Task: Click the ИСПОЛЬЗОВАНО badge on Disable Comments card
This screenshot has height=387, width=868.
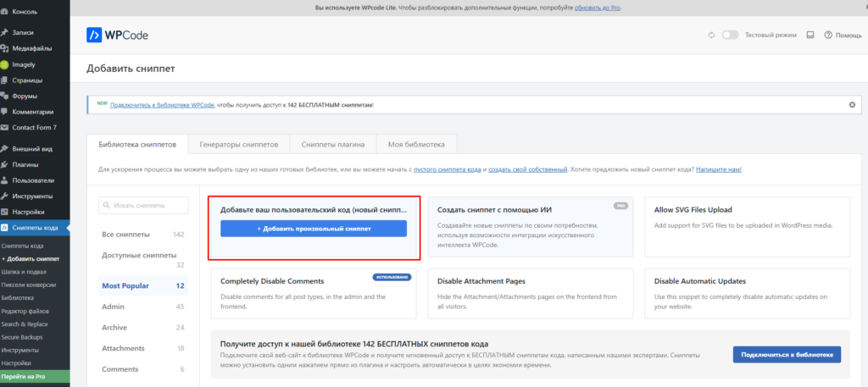Action: [x=392, y=277]
